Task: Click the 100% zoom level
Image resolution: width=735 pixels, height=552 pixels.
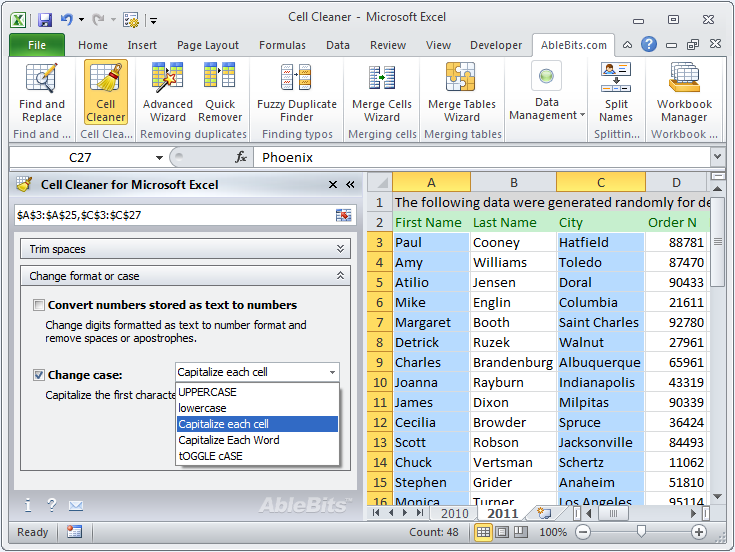Action: click(553, 532)
